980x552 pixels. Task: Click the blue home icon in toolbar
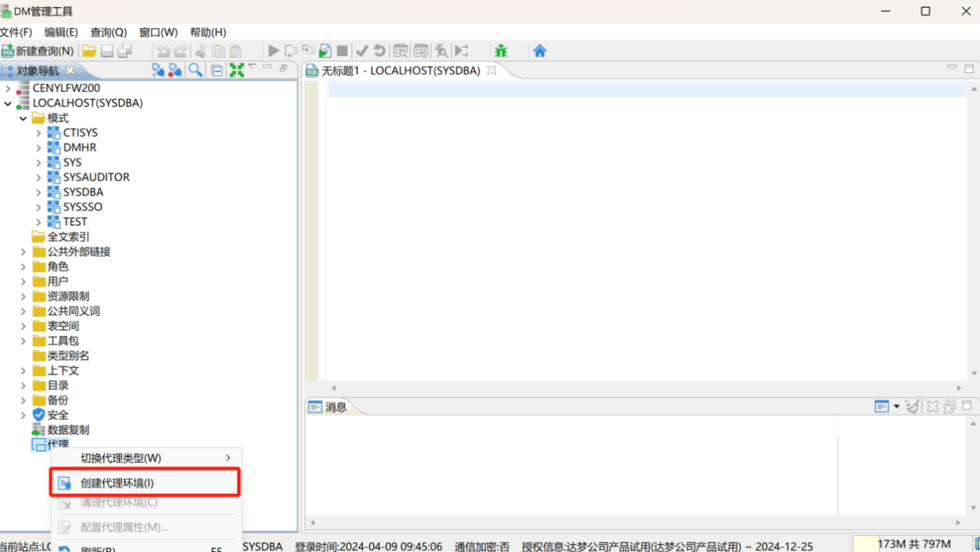[539, 51]
